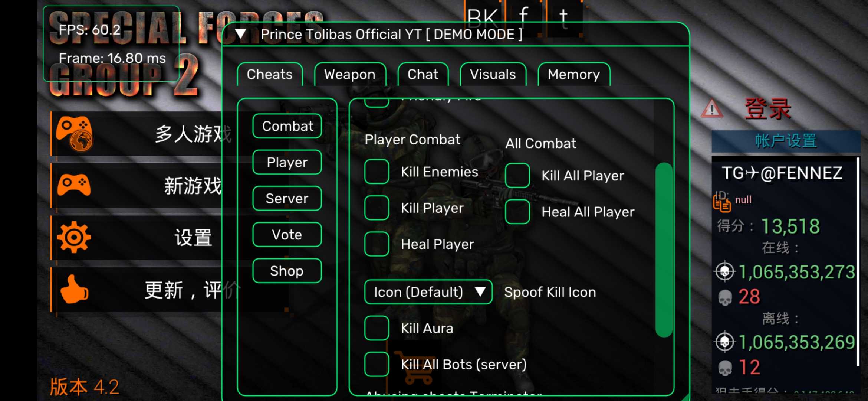Open the 帐户设置 account settings header
Viewport: 868px width, 401px height.
(786, 141)
